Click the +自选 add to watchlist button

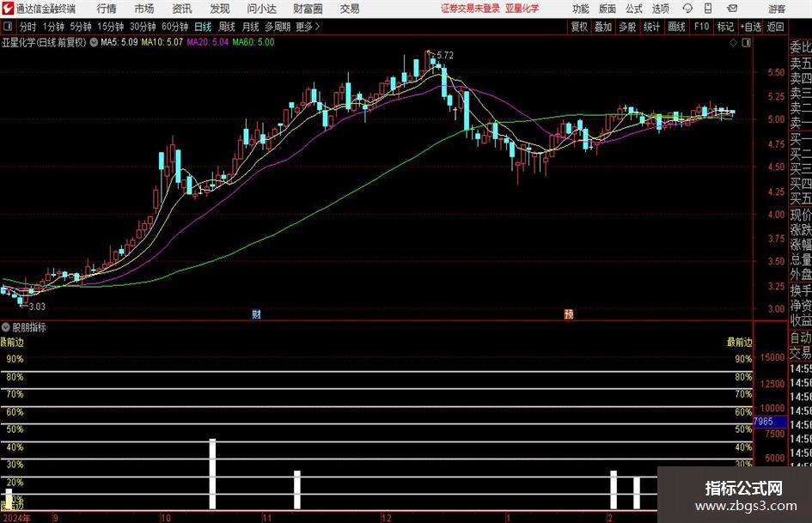[x=751, y=27]
